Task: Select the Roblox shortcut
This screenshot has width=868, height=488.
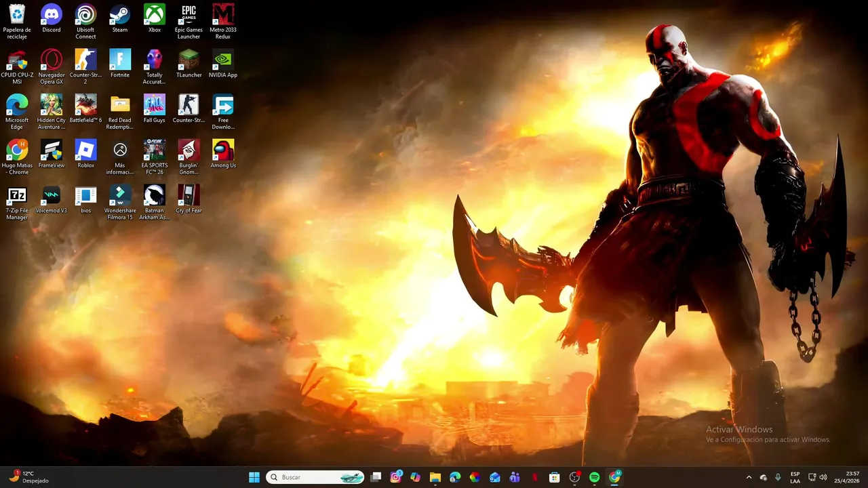Action: tap(85, 155)
